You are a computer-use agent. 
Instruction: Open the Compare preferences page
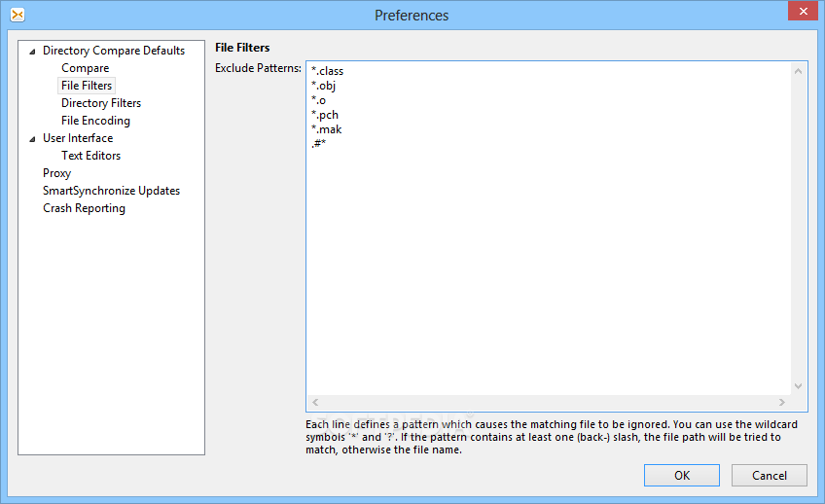tap(86, 68)
